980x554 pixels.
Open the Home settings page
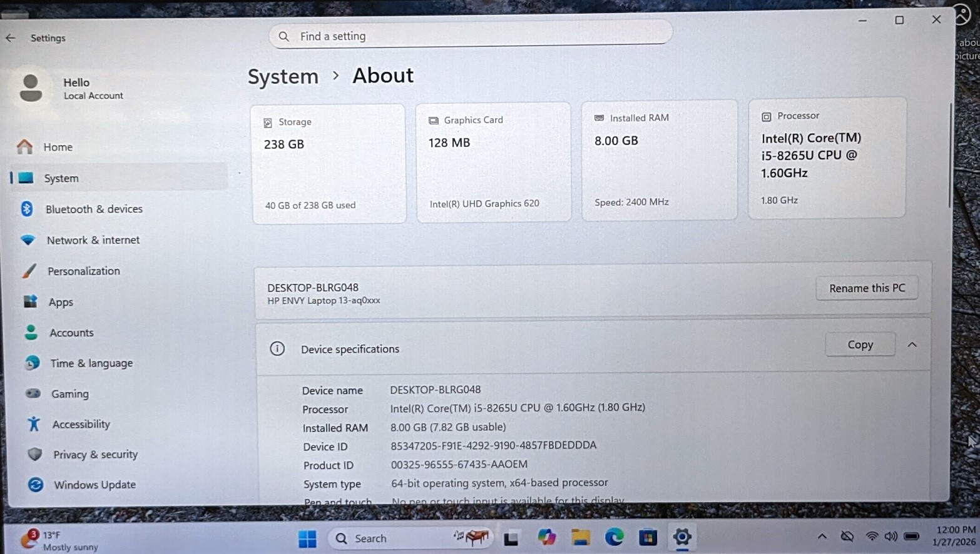pyautogui.click(x=119, y=147)
